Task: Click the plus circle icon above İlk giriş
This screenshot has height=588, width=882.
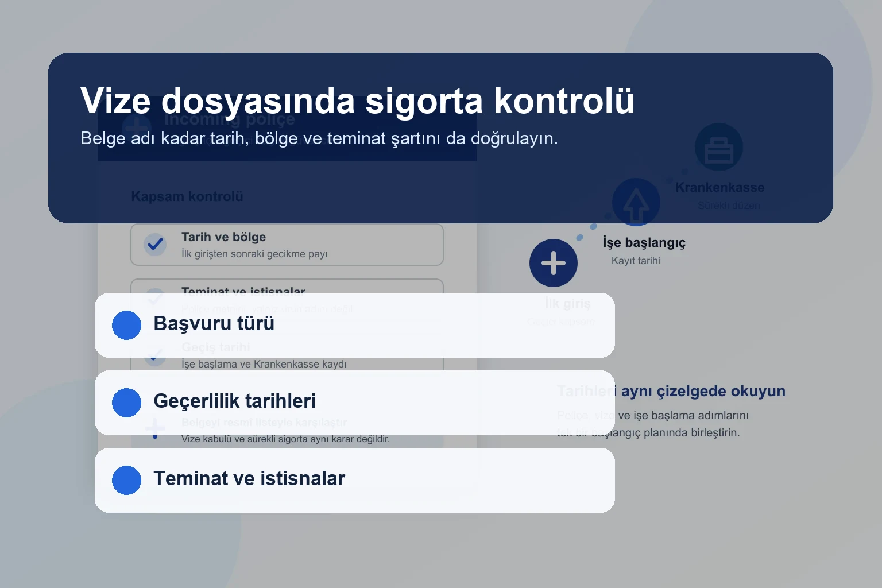Action: pos(554,263)
